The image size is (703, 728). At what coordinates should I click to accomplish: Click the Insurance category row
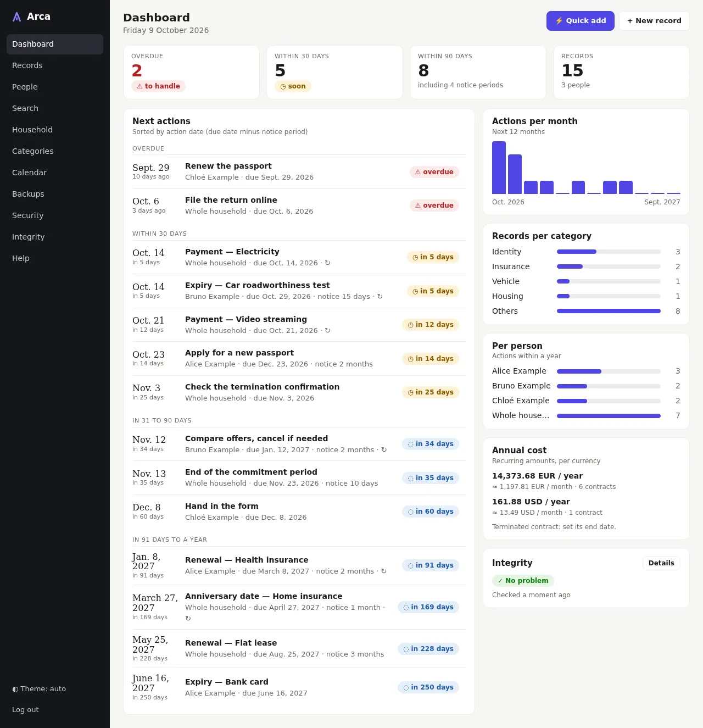point(586,266)
